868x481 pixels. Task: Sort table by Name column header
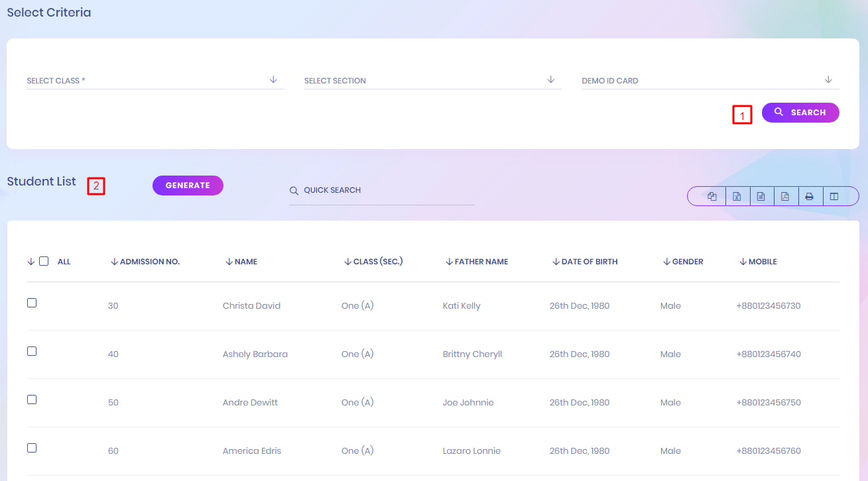pyautogui.click(x=245, y=262)
